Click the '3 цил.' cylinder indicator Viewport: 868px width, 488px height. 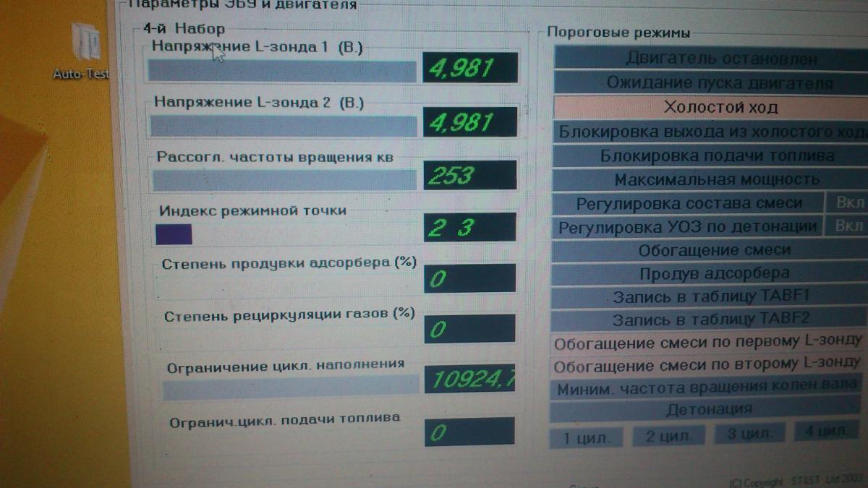tap(749, 434)
